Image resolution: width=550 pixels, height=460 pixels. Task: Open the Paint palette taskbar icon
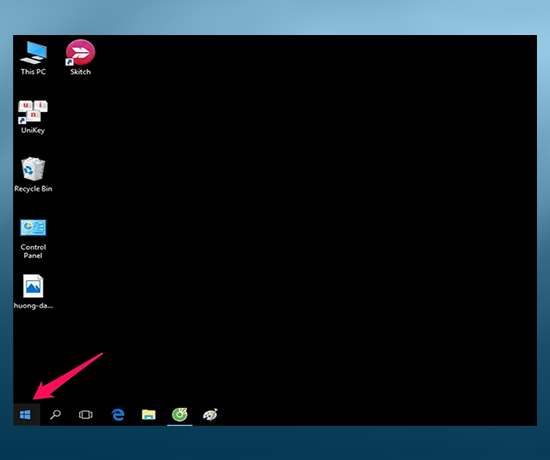[x=210, y=415]
